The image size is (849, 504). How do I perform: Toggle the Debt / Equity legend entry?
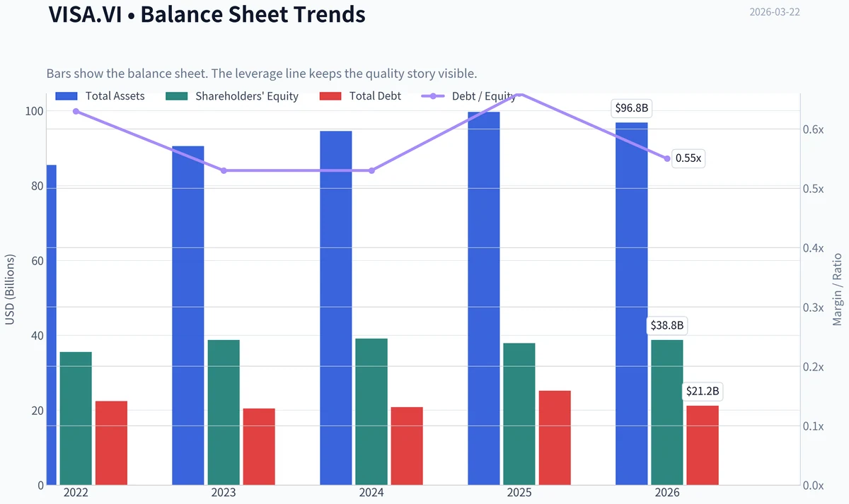pos(468,96)
